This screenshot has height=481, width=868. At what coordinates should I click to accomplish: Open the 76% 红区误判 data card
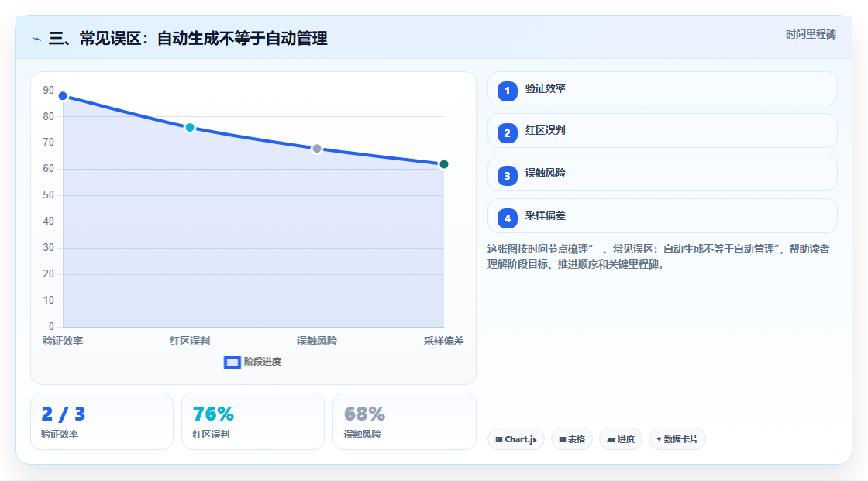click(253, 421)
